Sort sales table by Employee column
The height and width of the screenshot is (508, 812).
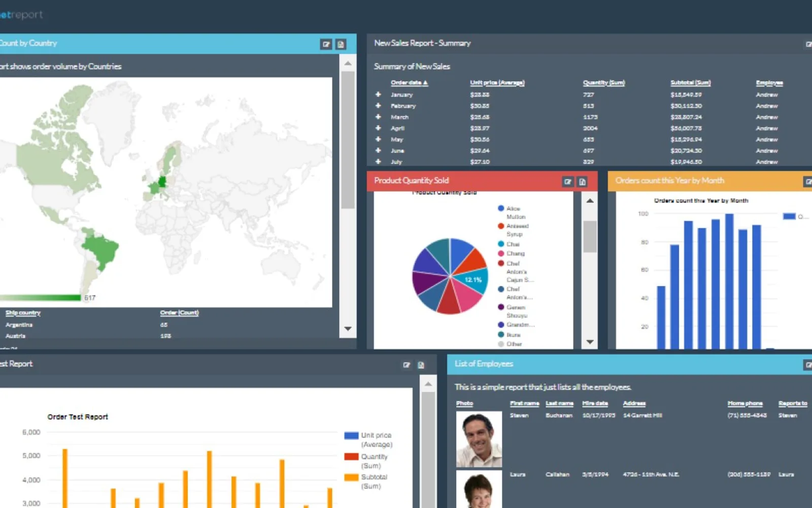769,83
